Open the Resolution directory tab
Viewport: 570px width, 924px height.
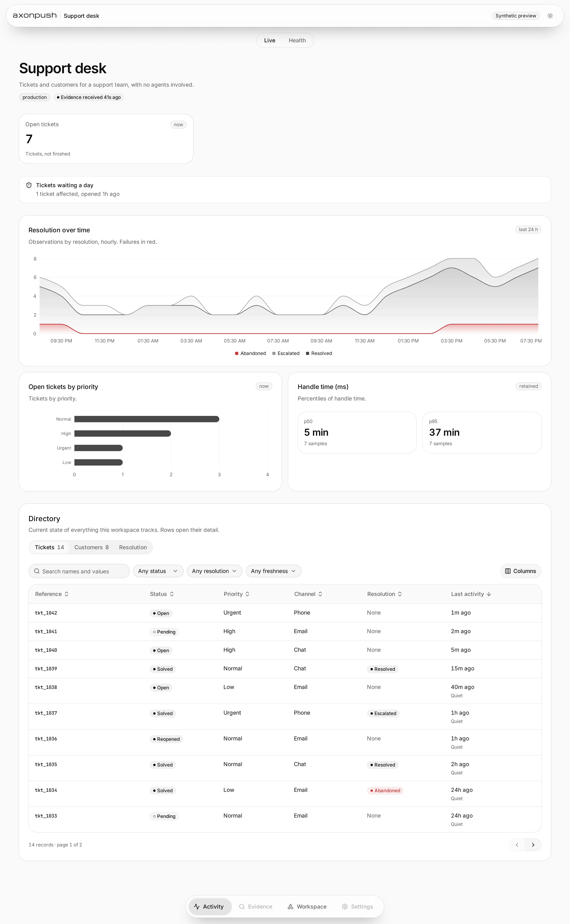[133, 547]
